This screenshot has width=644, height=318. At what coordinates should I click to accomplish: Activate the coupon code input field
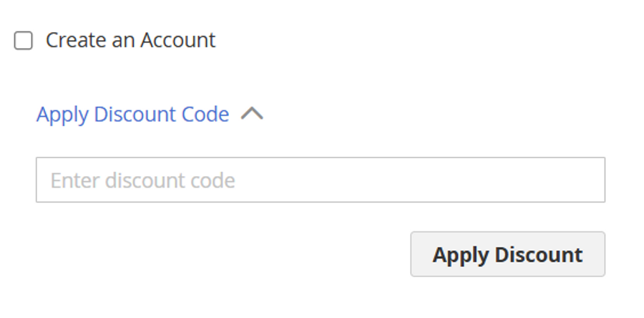pos(320,180)
